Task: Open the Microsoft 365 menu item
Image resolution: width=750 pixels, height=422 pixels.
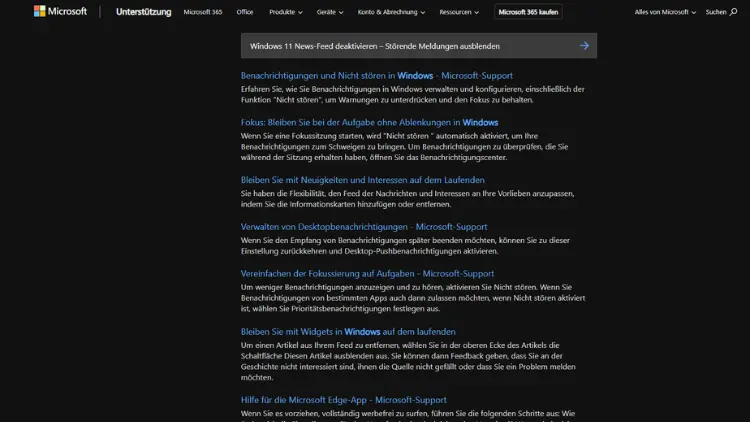Action: [x=203, y=12]
